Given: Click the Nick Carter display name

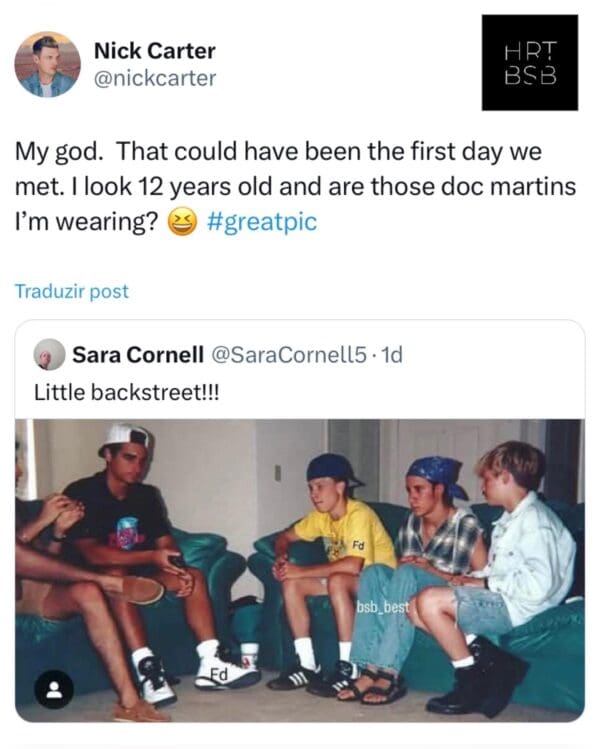Looking at the screenshot, I should point(154,50).
